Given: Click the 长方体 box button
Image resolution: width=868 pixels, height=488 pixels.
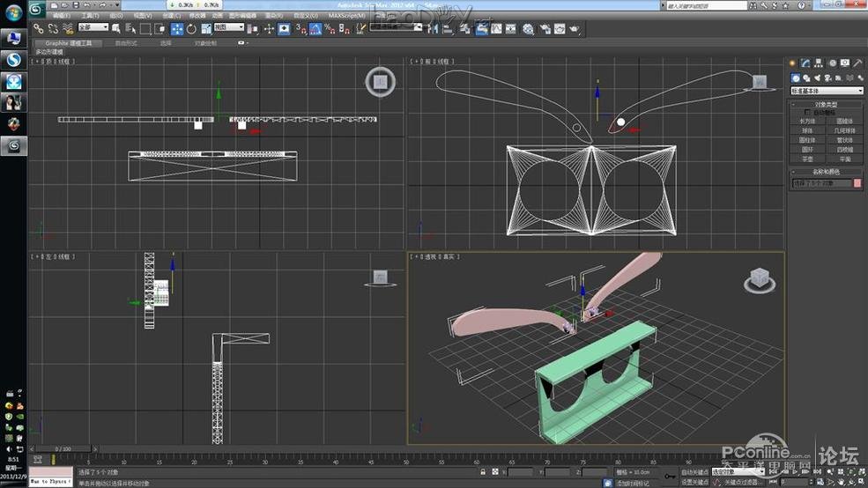Looking at the screenshot, I should tap(807, 122).
